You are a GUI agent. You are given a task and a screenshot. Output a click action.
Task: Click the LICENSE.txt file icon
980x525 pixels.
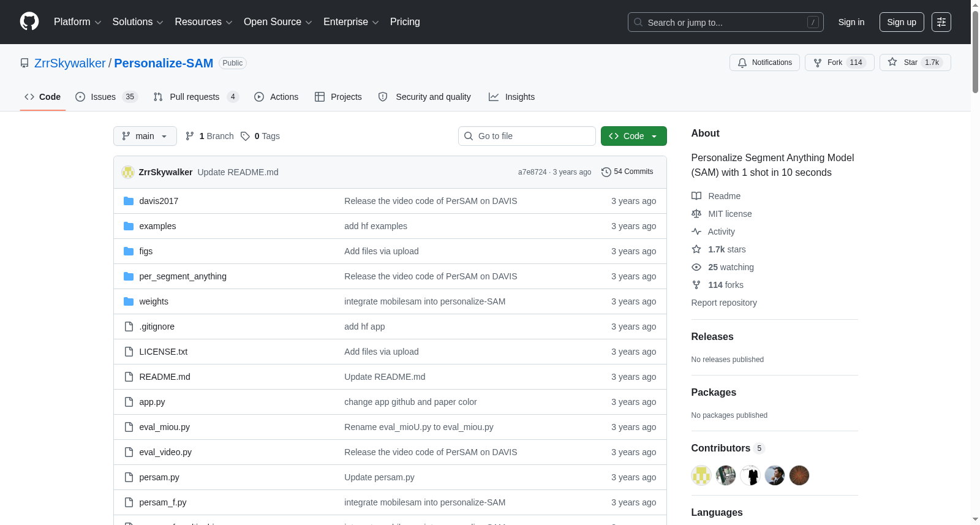click(x=129, y=352)
